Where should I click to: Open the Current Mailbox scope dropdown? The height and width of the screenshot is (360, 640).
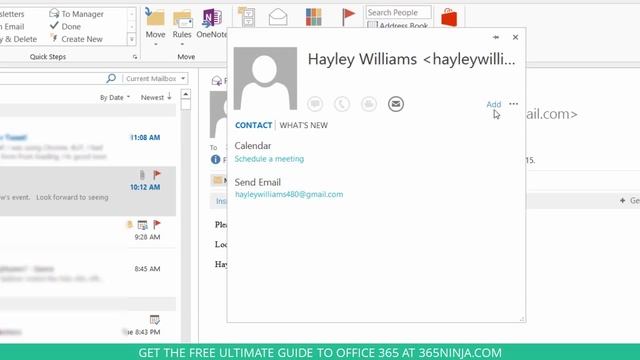(x=156, y=78)
